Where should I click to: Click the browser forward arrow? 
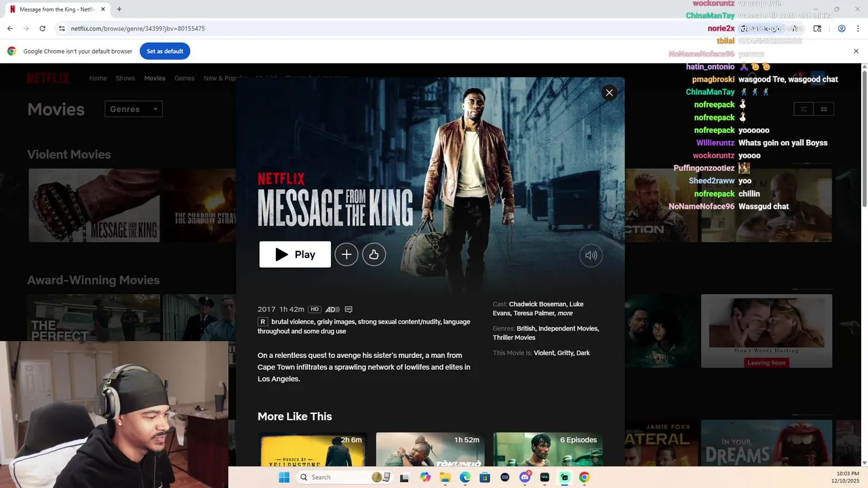point(26,28)
